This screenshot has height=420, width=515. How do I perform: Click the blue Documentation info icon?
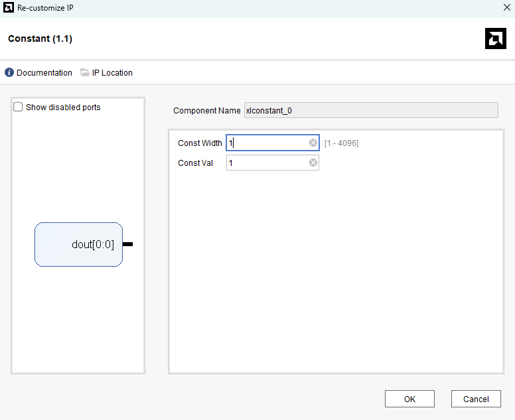click(x=9, y=73)
